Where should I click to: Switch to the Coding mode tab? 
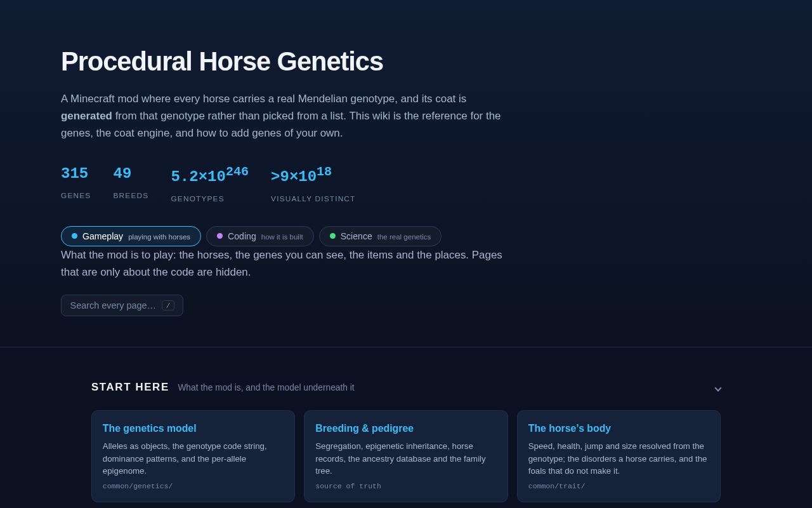[x=260, y=236]
